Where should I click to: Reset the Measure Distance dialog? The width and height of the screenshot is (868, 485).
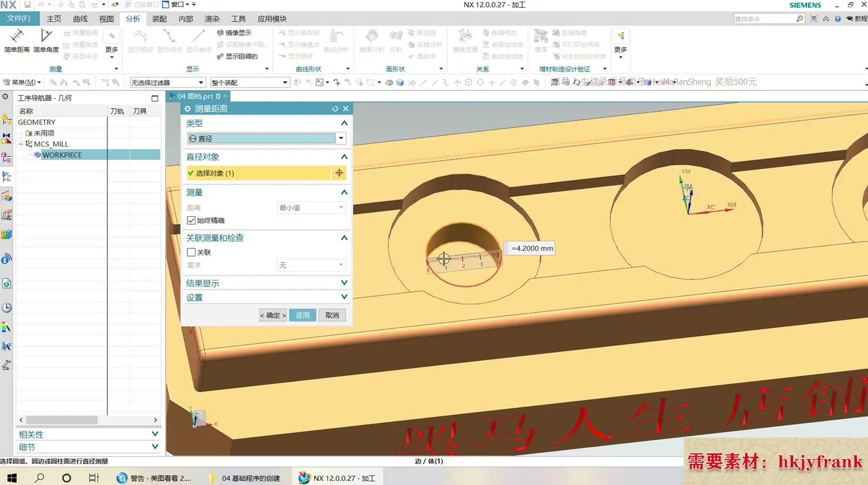tap(335, 109)
